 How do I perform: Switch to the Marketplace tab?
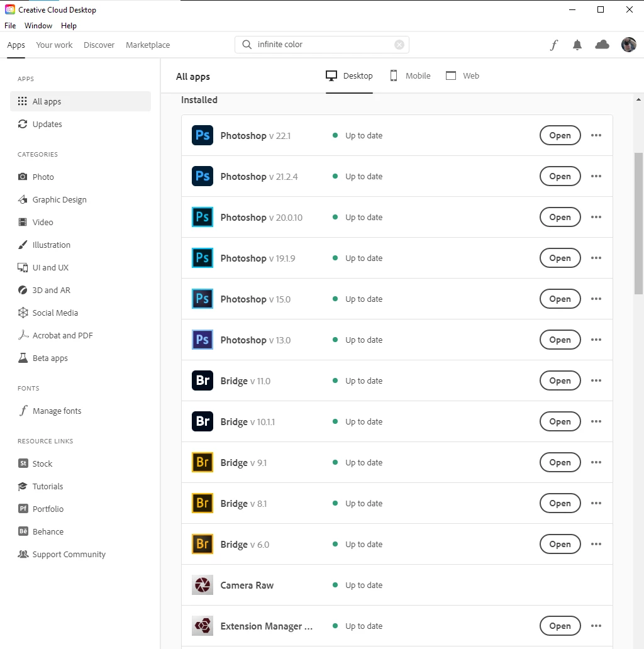tap(148, 45)
